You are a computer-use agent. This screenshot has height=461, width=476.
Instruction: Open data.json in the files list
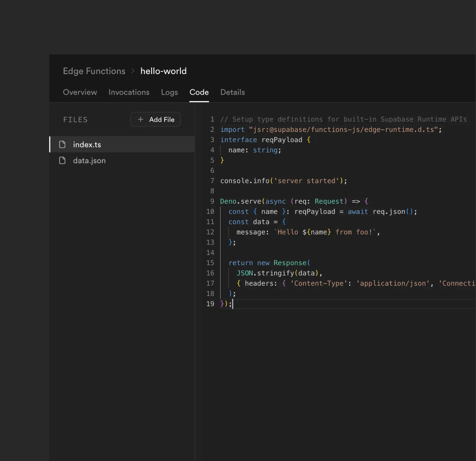pyautogui.click(x=122, y=160)
